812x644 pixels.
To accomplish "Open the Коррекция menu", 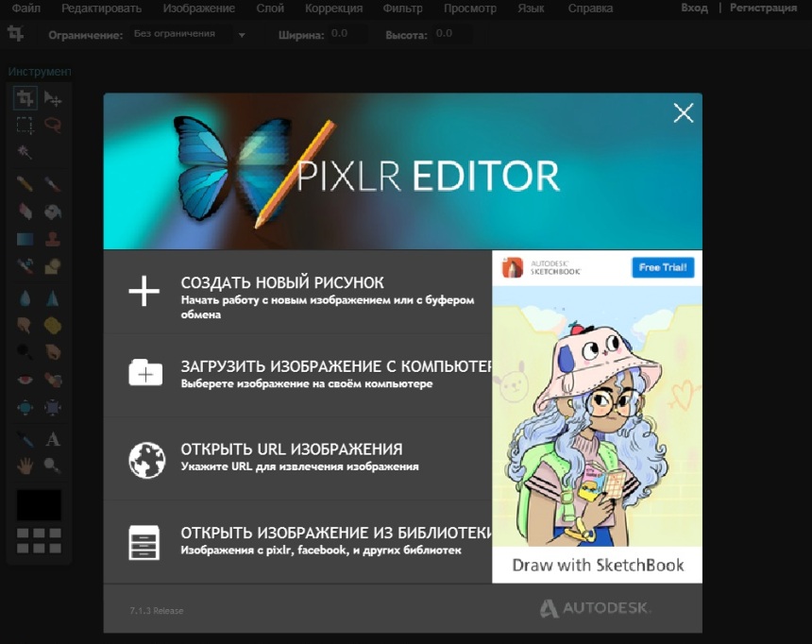I will pos(333,8).
